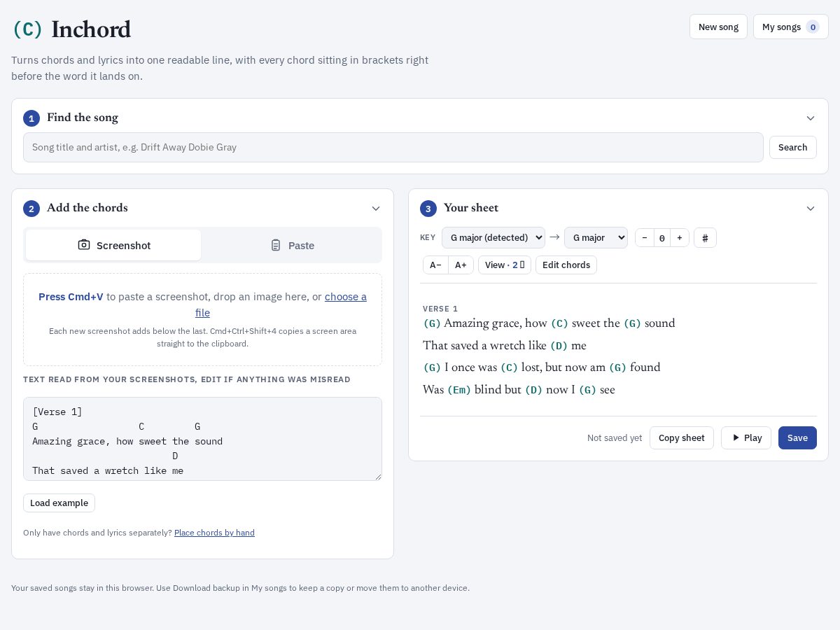Transpose up with plus button
Screen dimensions: 840x630
679,238
